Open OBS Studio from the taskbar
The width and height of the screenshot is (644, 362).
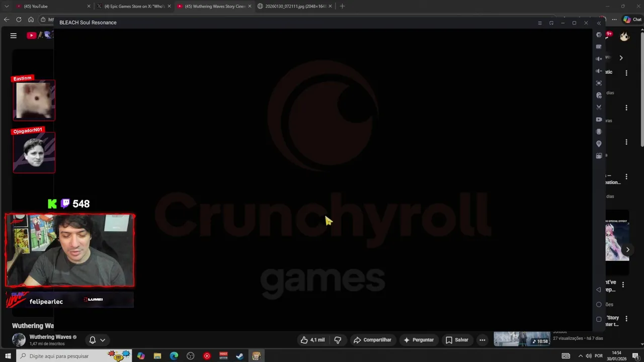click(x=191, y=356)
